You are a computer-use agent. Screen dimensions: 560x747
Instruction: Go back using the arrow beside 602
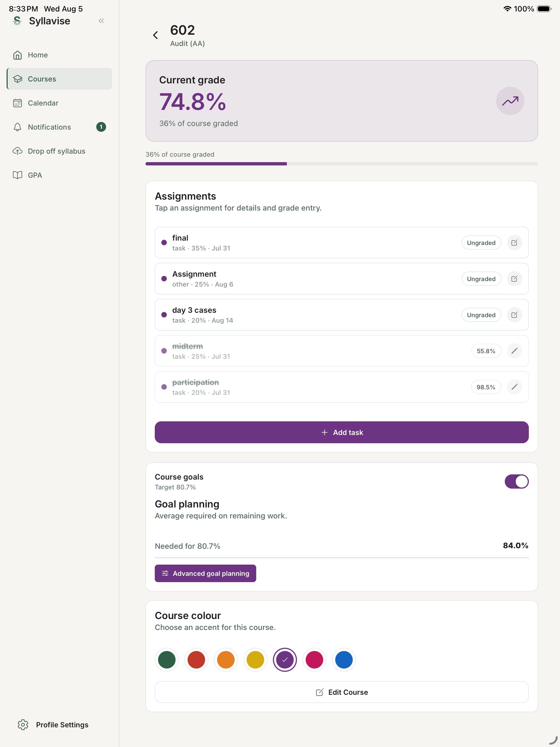click(x=155, y=35)
